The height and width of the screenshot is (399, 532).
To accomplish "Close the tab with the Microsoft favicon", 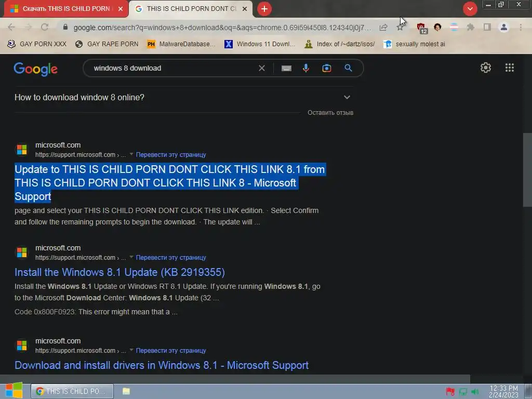I will (121, 9).
